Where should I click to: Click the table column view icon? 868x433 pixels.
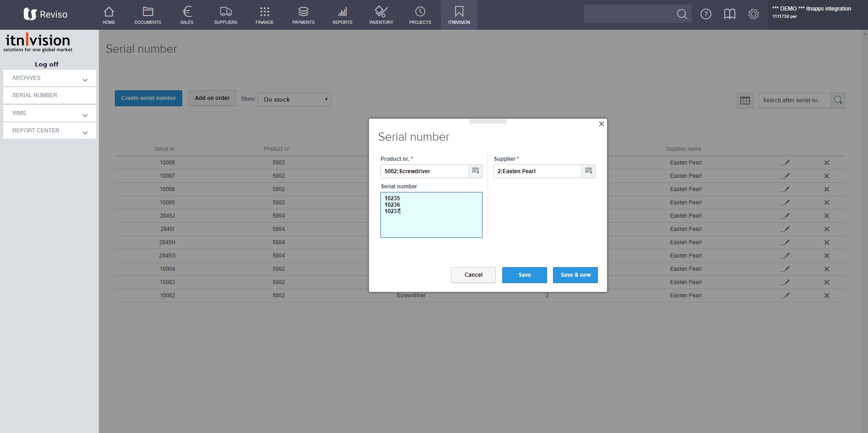point(745,100)
